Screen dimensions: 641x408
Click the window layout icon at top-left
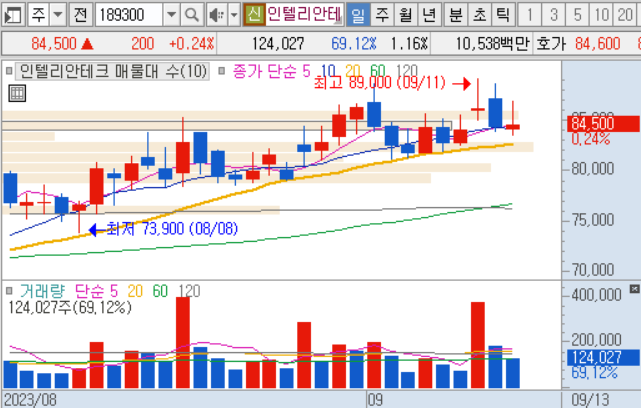[13, 15]
